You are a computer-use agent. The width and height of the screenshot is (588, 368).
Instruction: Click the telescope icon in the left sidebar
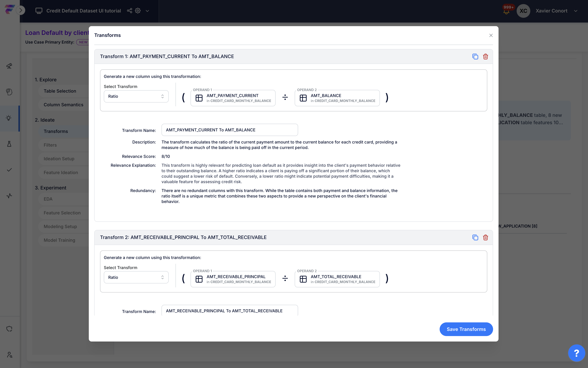pyautogui.click(x=9, y=66)
